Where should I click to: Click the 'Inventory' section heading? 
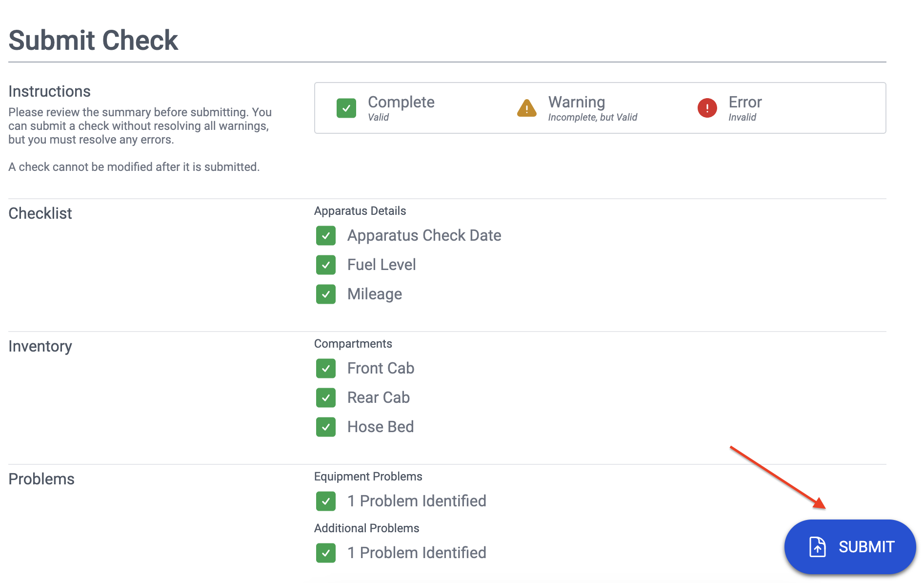tap(40, 346)
